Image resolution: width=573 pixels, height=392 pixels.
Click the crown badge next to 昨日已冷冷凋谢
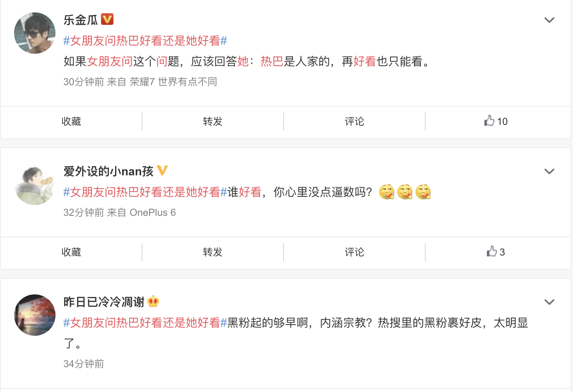(x=153, y=301)
